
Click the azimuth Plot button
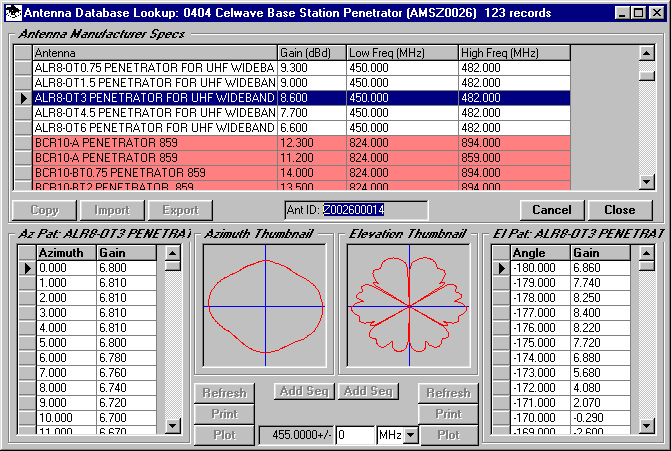[x=224, y=435]
